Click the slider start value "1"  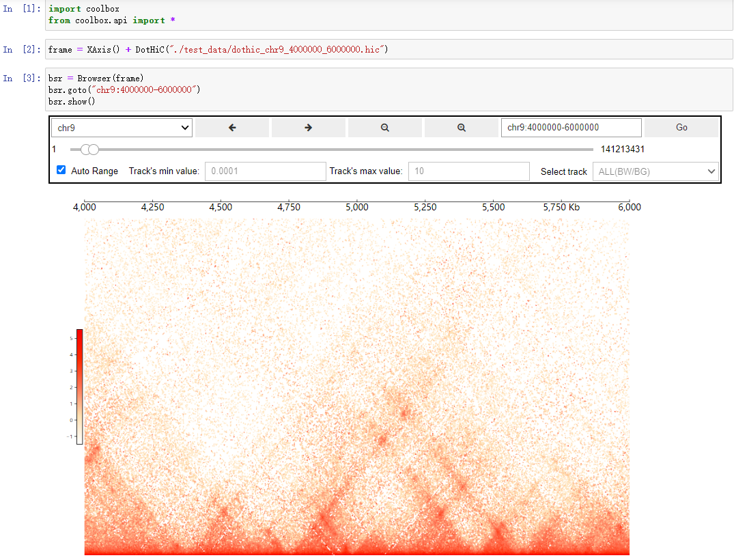click(x=54, y=150)
